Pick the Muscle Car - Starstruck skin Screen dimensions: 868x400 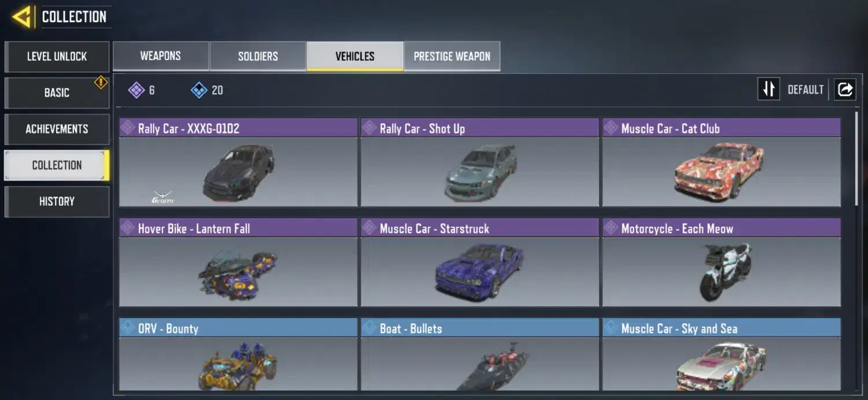pyautogui.click(x=480, y=262)
